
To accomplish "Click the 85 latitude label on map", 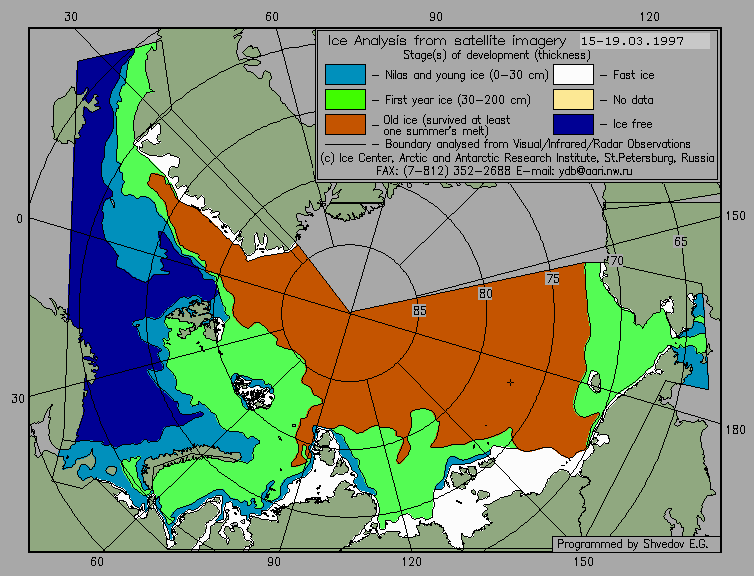I will tap(419, 311).
